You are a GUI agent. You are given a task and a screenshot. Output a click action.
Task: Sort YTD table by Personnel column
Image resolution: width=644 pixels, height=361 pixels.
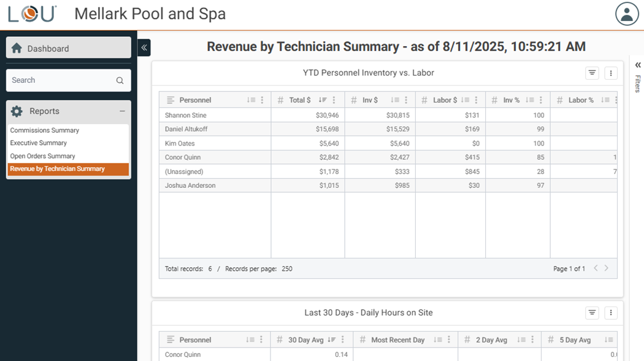251,100
